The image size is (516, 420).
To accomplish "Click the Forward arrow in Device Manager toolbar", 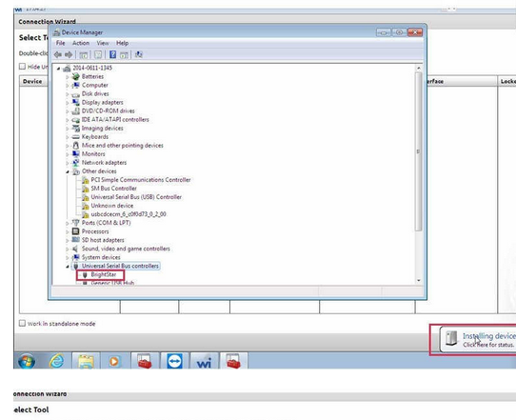I will (x=69, y=54).
